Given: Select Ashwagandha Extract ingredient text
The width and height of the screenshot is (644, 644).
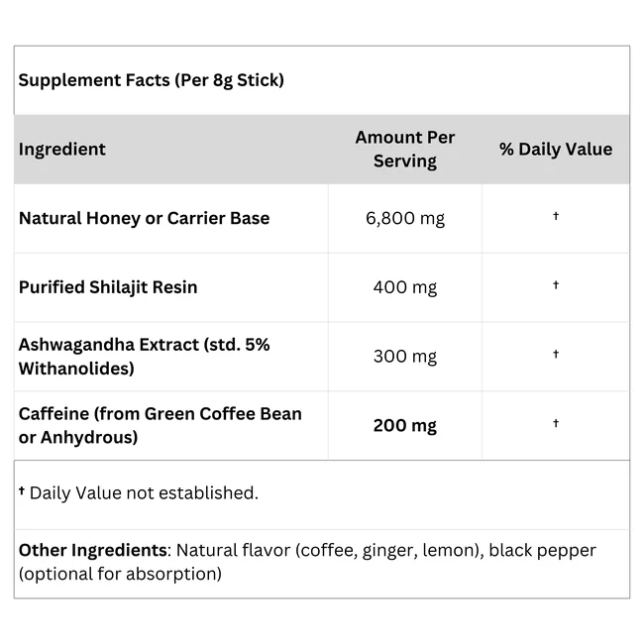Looking at the screenshot, I should click(145, 357).
